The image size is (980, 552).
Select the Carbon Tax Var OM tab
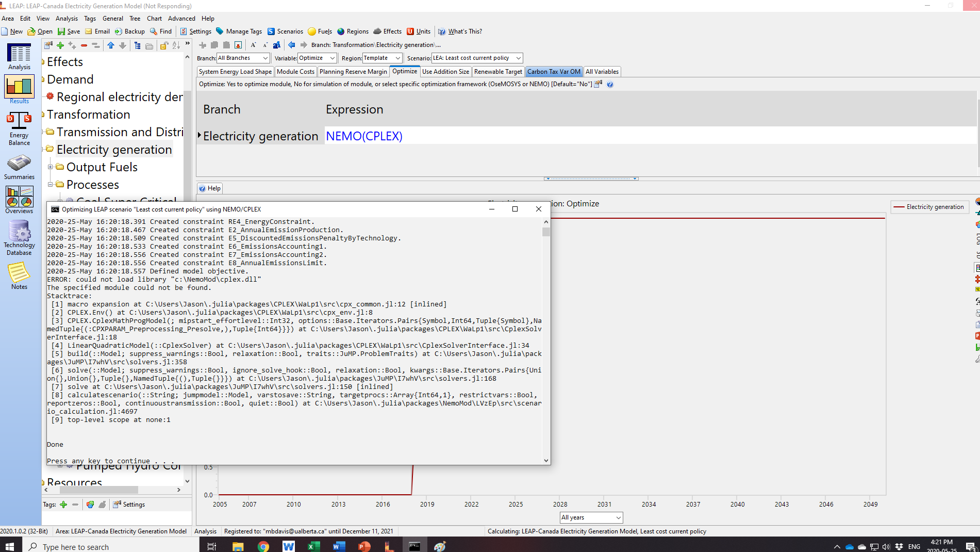point(554,72)
